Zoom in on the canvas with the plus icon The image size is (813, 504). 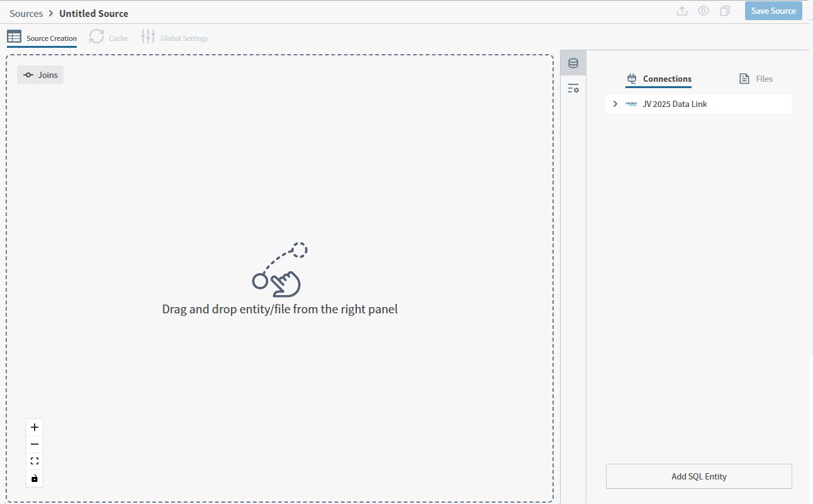click(35, 427)
